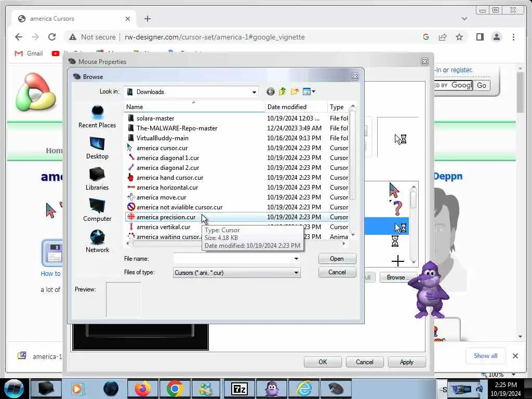Open Libraries in the places sidebar
Image resolution: width=532 pixels, height=399 pixels.
coord(97,179)
